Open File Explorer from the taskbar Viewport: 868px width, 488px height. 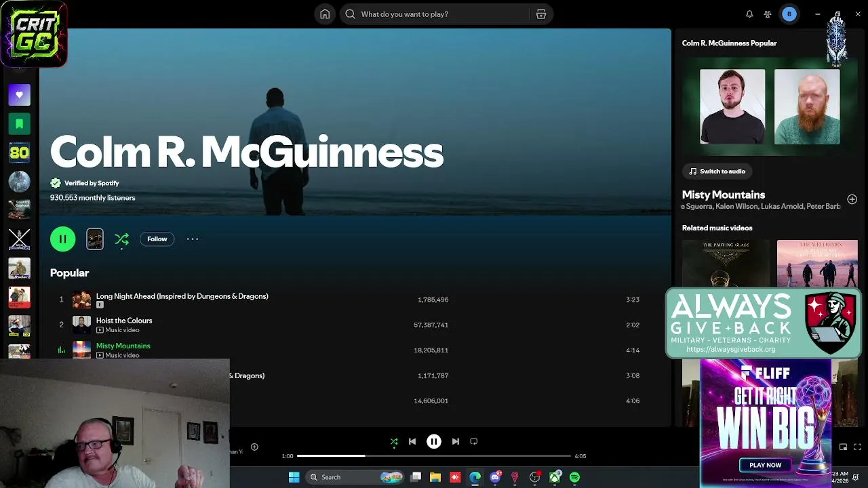coord(435,477)
